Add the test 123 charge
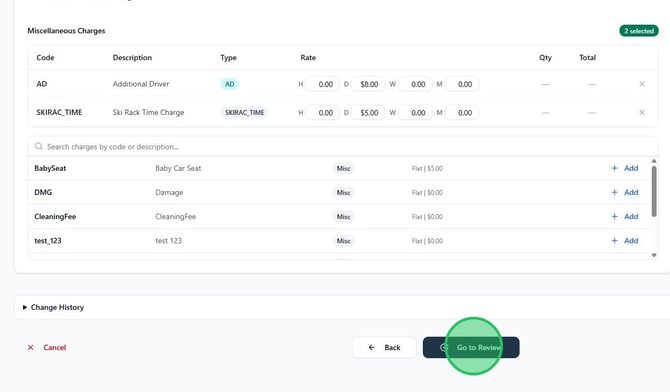This screenshot has width=670, height=392. pos(625,241)
